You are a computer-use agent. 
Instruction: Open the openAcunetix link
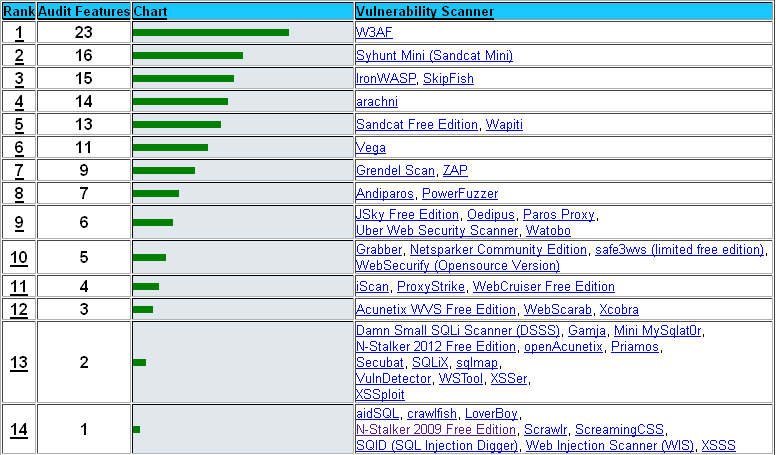[x=563, y=347]
